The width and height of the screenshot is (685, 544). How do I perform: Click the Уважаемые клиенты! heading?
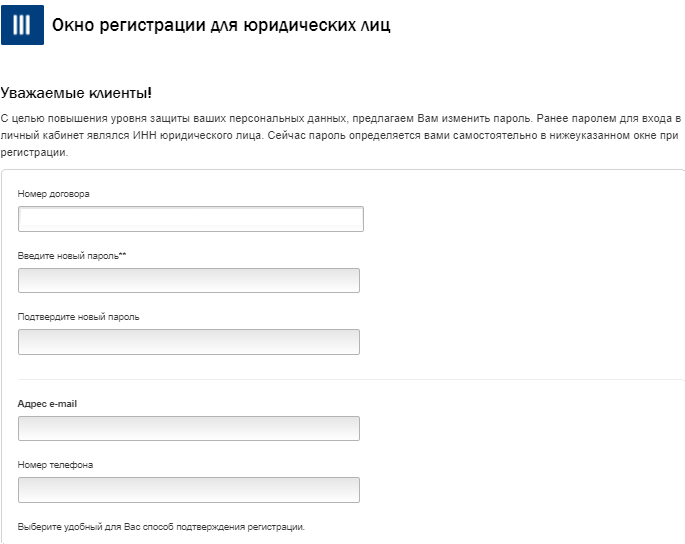(76, 93)
